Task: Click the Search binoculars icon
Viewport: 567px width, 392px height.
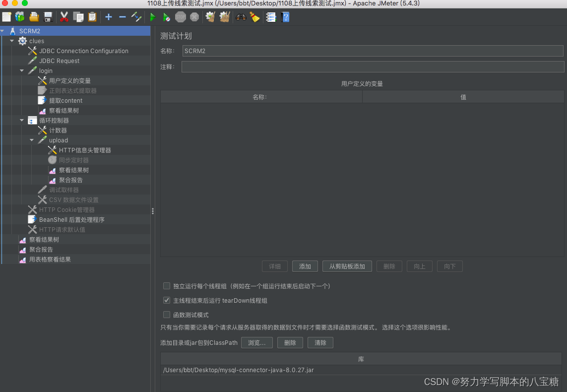Action: pyautogui.click(x=241, y=17)
